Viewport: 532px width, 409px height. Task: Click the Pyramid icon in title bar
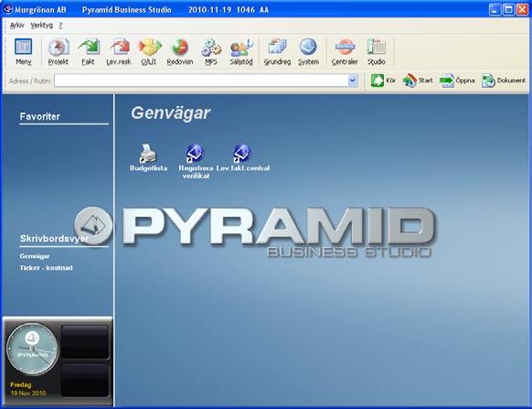click(x=8, y=9)
